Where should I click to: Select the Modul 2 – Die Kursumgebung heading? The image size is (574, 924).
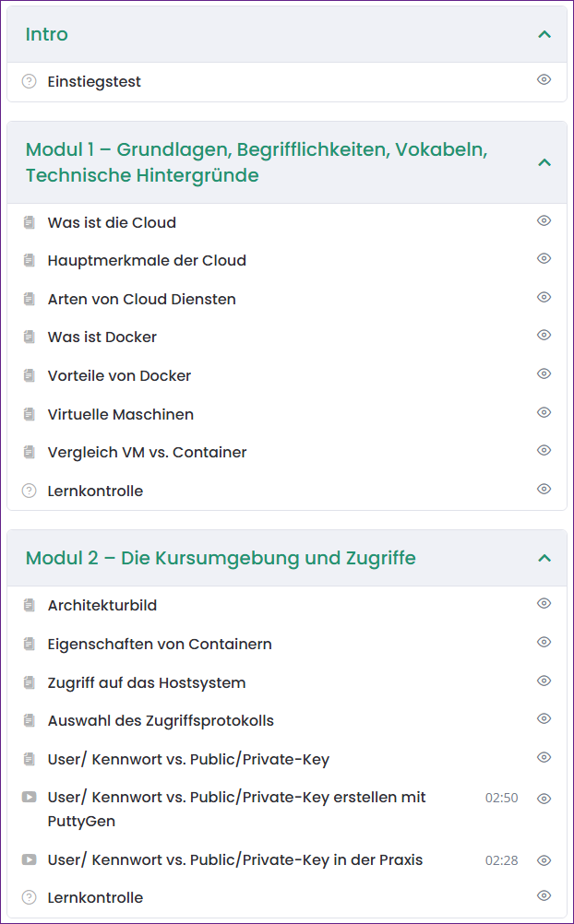(221, 558)
